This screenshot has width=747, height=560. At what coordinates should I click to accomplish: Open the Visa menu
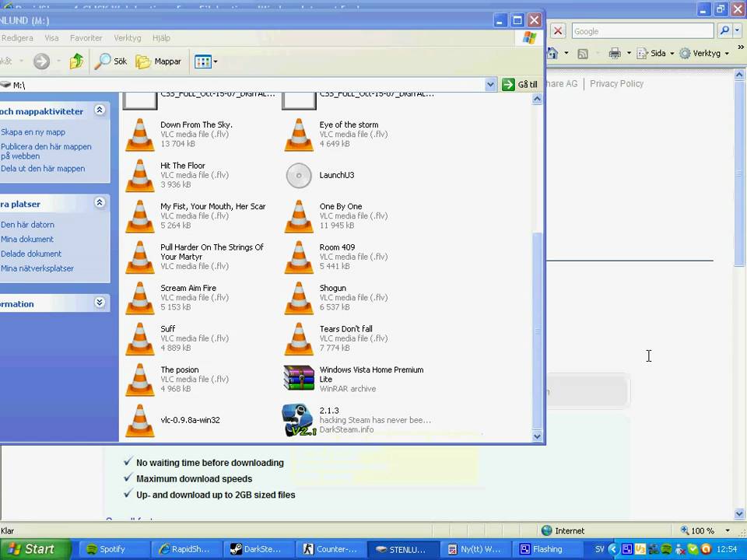click(51, 38)
